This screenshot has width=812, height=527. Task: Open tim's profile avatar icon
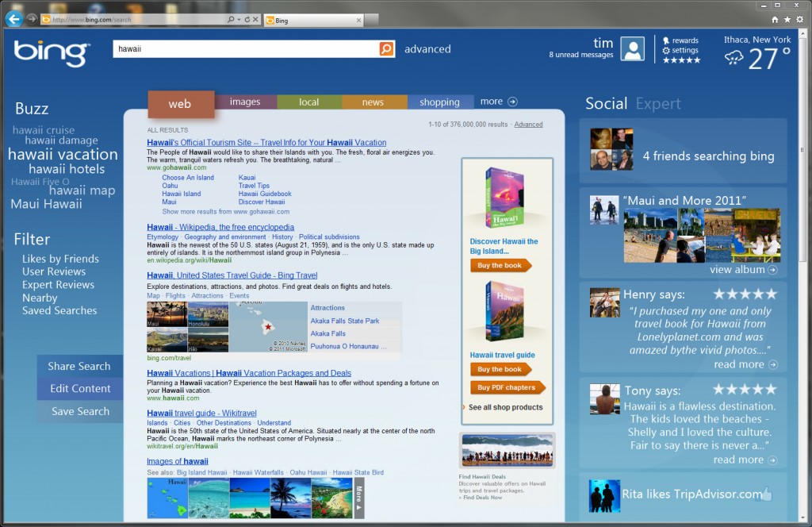pos(632,49)
